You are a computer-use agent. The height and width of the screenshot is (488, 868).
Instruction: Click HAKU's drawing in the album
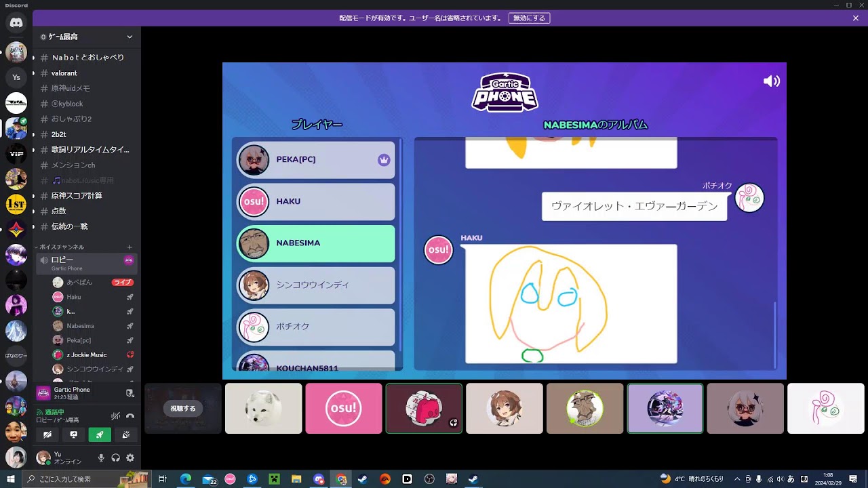pyautogui.click(x=571, y=304)
